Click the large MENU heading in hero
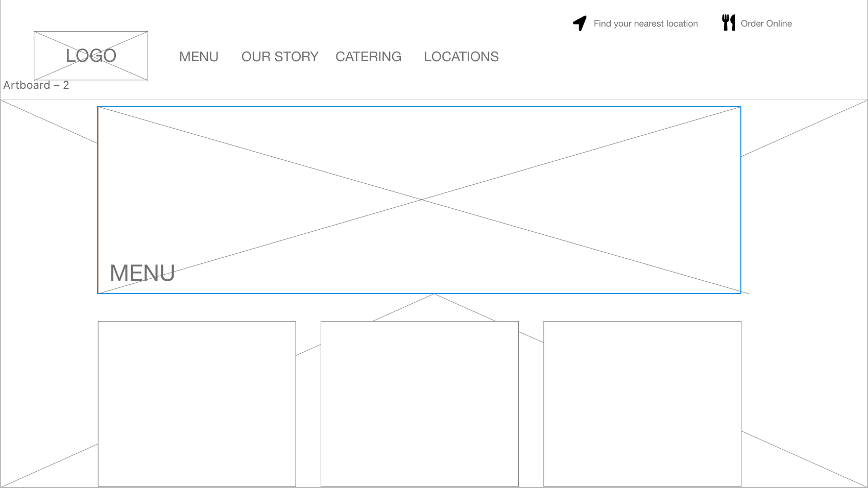Viewport: 868px width, 488px height. coord(142,273)
